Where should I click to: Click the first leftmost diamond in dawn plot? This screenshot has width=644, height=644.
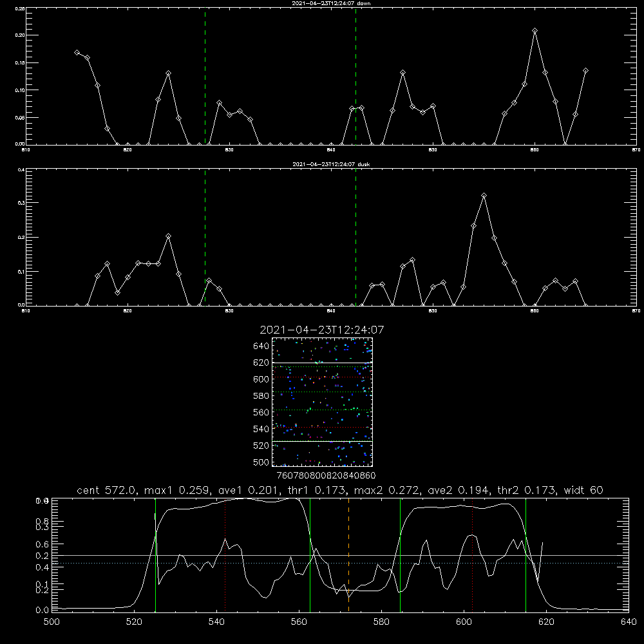[77, 53]
